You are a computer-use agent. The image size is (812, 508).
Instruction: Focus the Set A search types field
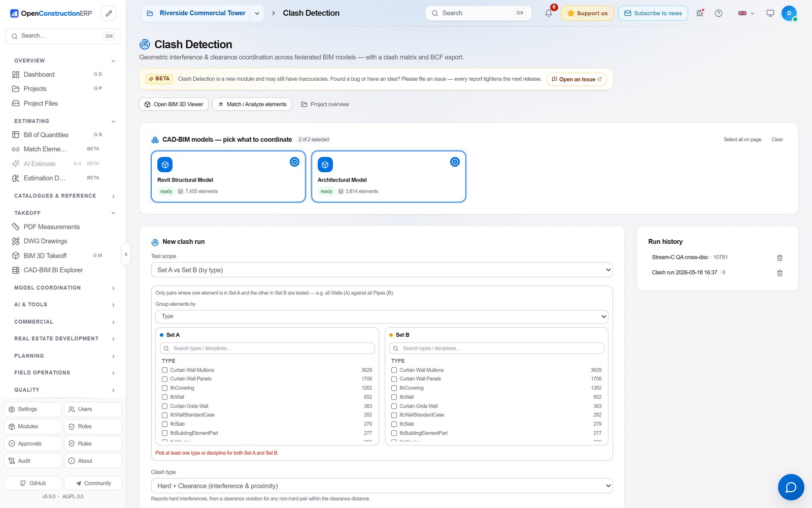tap(267, 348)
